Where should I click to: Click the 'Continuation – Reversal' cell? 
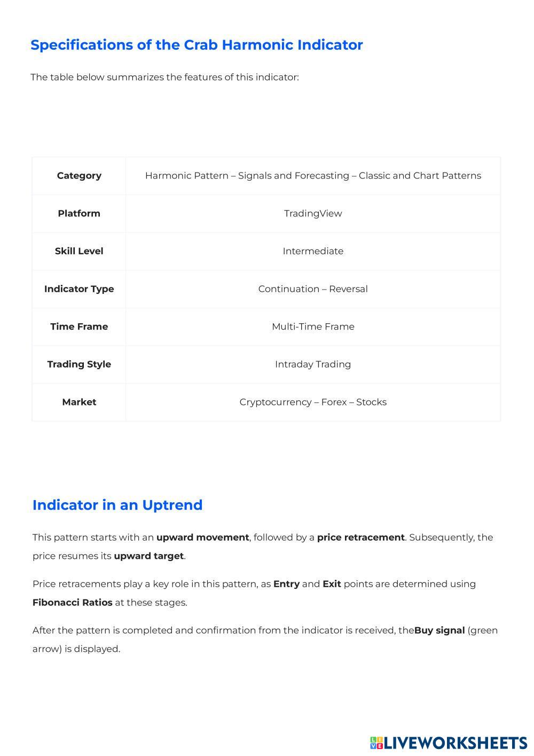[x=313, y=289]
